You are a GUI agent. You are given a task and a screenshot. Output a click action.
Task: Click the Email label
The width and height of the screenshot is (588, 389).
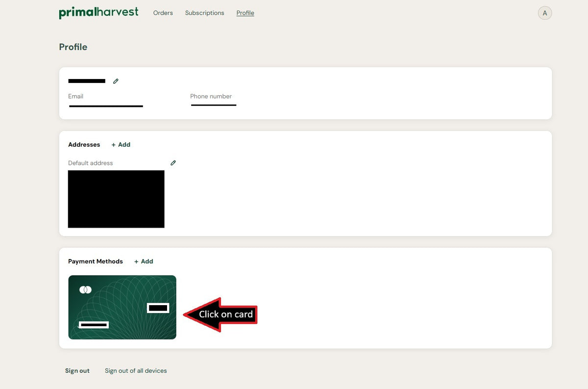pos(75,96)
